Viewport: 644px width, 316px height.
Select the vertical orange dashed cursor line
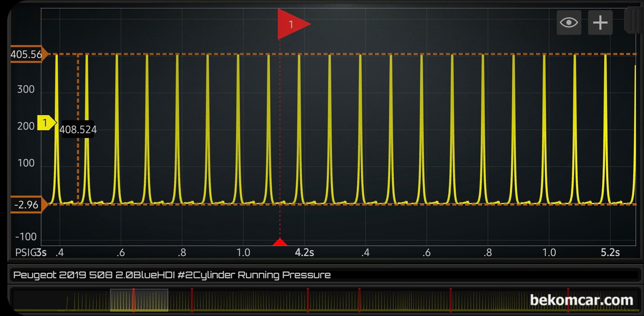point(78,129)
